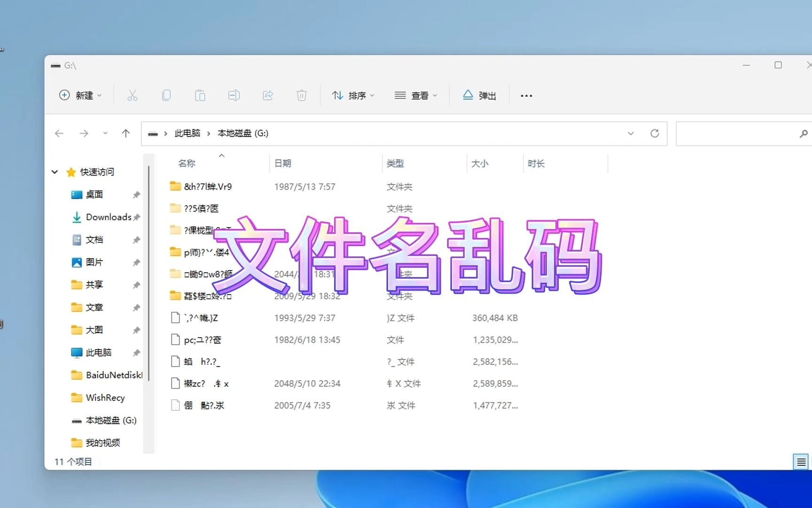Expand the 新建 new-item dropdown
Image resolution: width=812 pixels, height=508 pixels.
[x=80, y=95]
